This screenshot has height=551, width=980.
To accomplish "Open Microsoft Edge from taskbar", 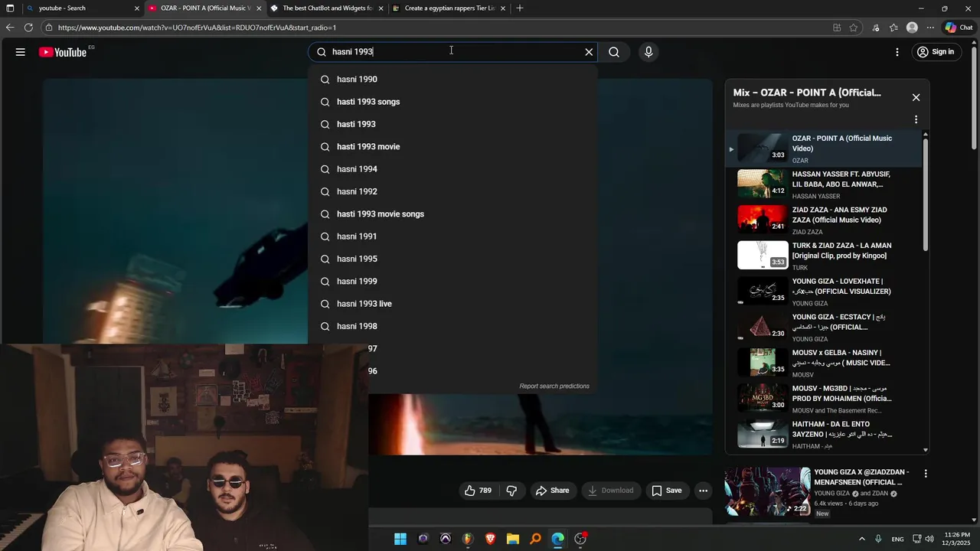I will [x=557, y=539].
